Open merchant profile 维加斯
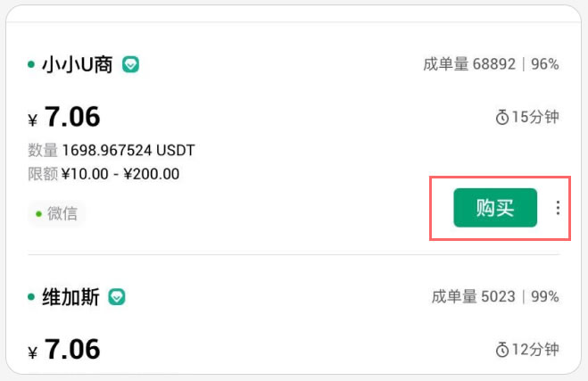Viewport: 588px width, 381px height. [70, 297]
